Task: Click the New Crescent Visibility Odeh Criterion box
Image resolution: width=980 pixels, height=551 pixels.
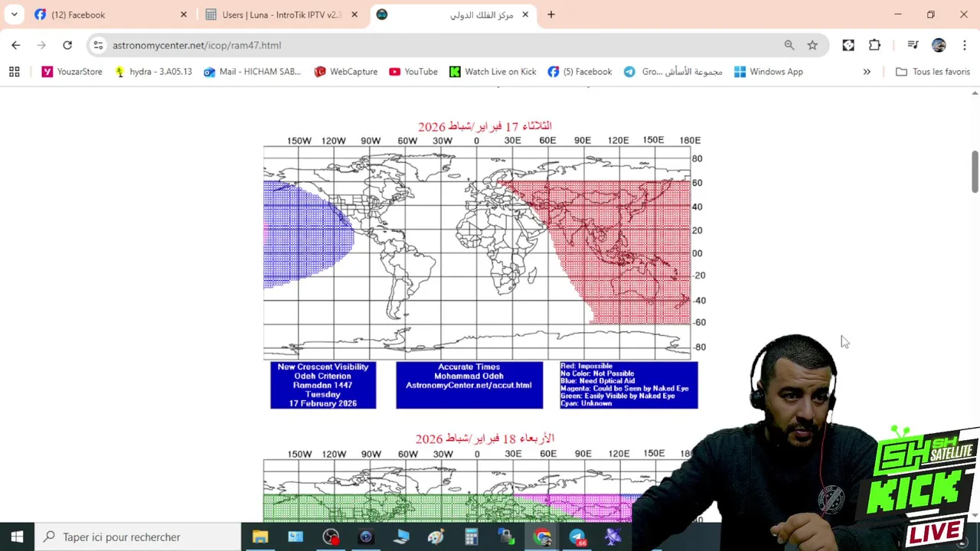Action: pos(323,385)
